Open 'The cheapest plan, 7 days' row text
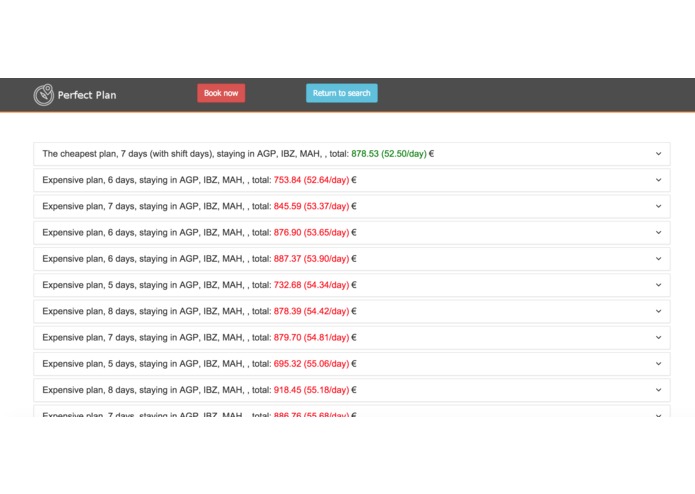Screen dimensions: 695x494 (94, 154)
